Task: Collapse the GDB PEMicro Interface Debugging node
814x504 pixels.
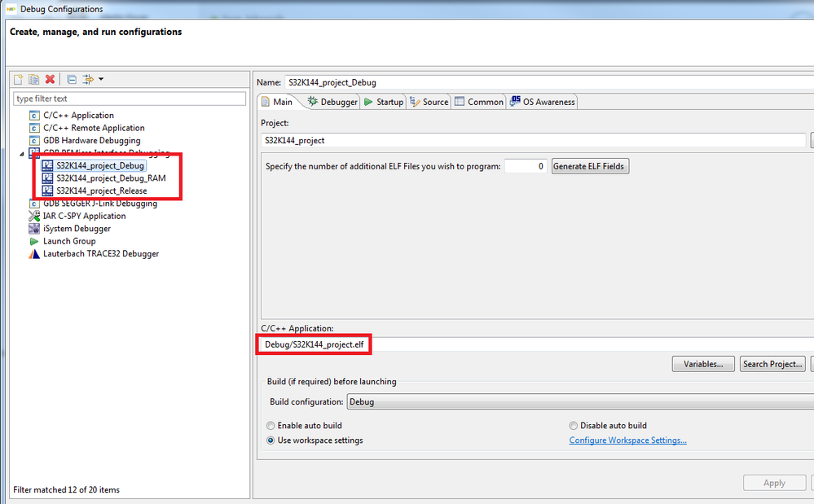Action: tap(22, 154)
